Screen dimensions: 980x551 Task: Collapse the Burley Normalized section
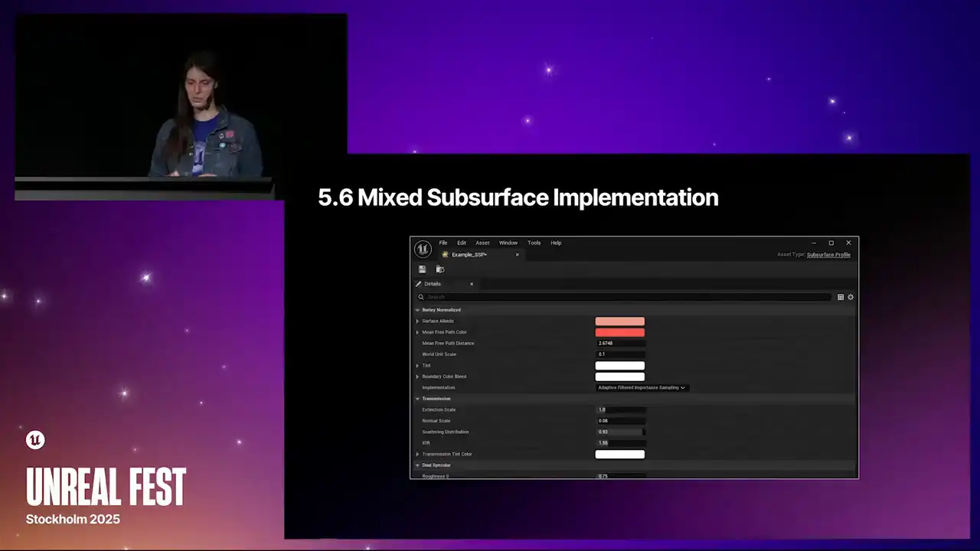point(418,310)
